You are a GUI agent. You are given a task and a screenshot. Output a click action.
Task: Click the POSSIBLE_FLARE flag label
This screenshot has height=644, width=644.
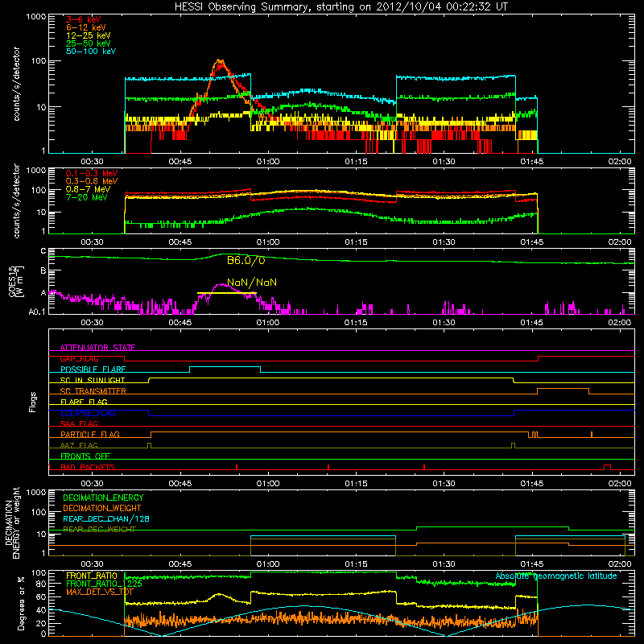[93, 369]
